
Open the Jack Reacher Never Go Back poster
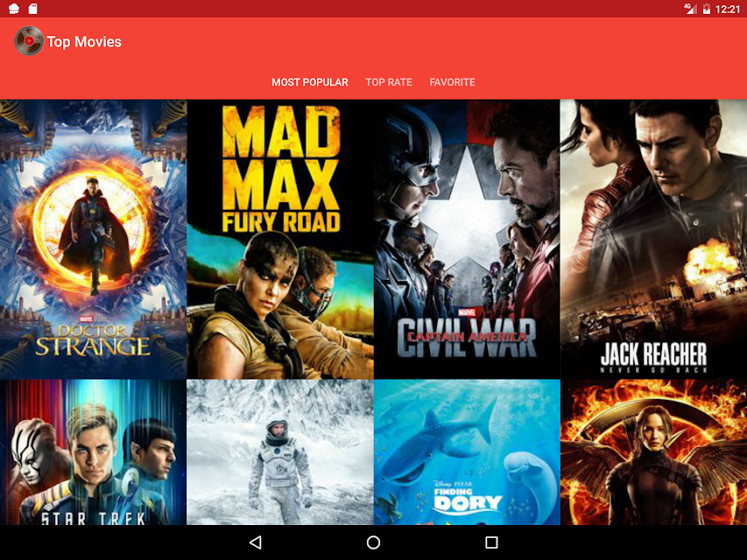[653, 239]
